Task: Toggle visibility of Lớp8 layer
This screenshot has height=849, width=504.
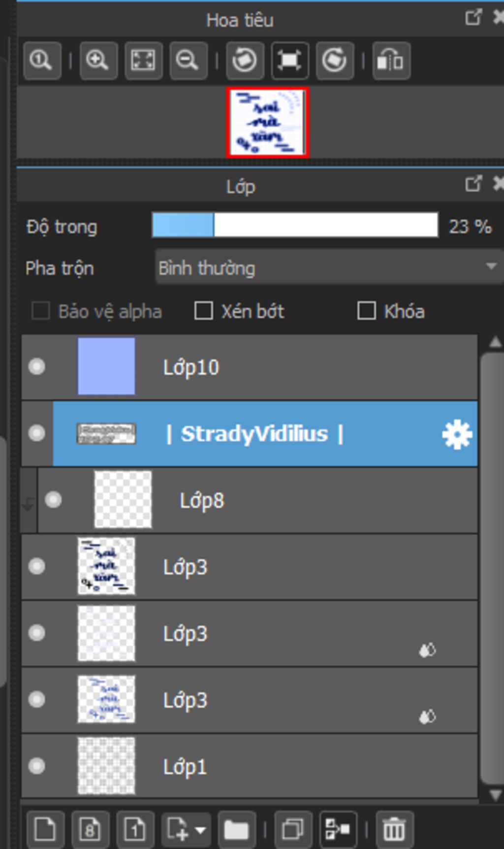Action: 53,500
